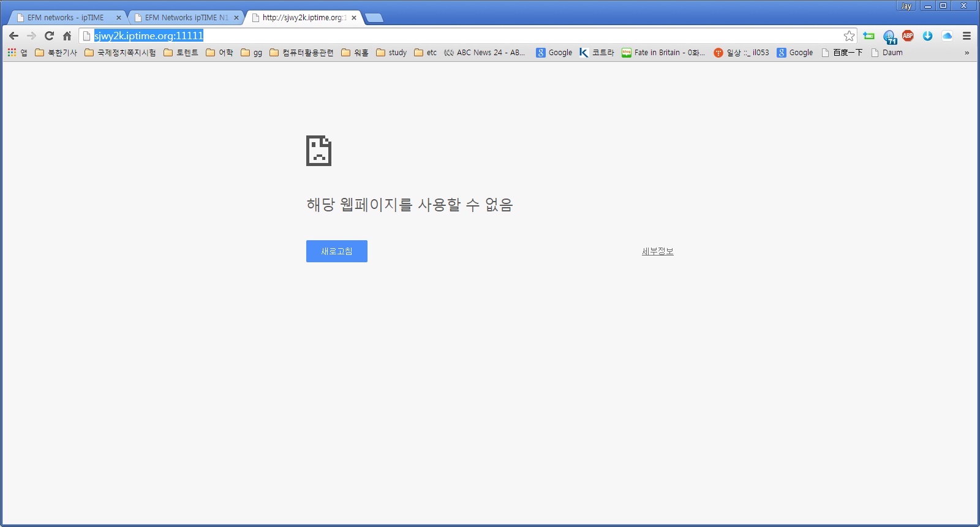This screenshot has height=527, width=980.
Task: Open the blue extension showing badge 71
Action: point(889,36)
